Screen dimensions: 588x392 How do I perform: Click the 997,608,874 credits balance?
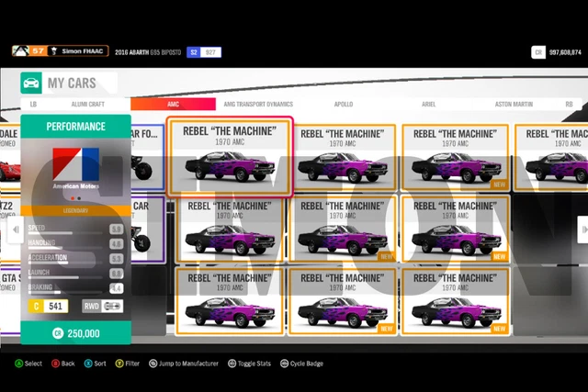[x=565, y=52]
